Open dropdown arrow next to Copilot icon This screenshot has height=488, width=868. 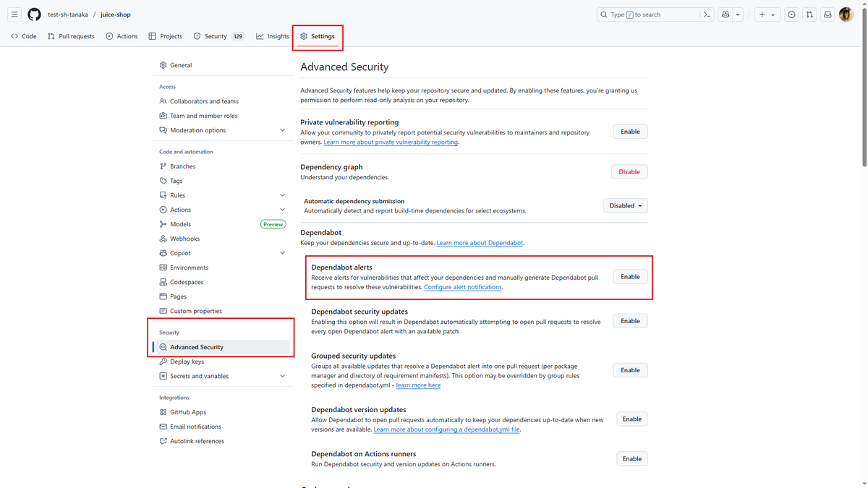(738, 14)
